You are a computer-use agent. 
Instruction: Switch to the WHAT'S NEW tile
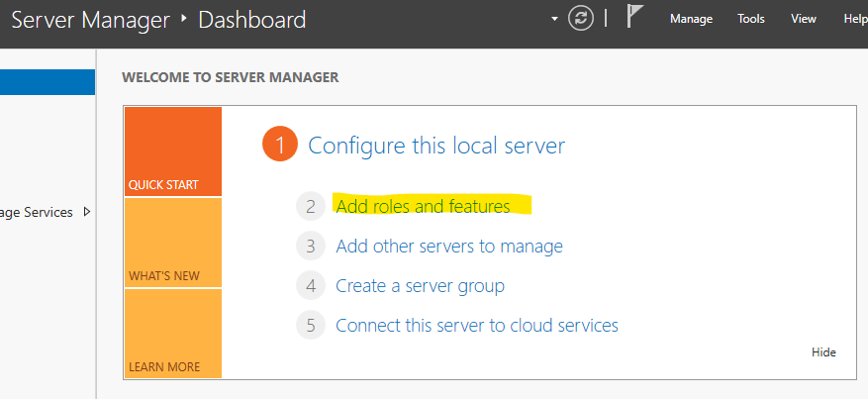pos(172,243)
